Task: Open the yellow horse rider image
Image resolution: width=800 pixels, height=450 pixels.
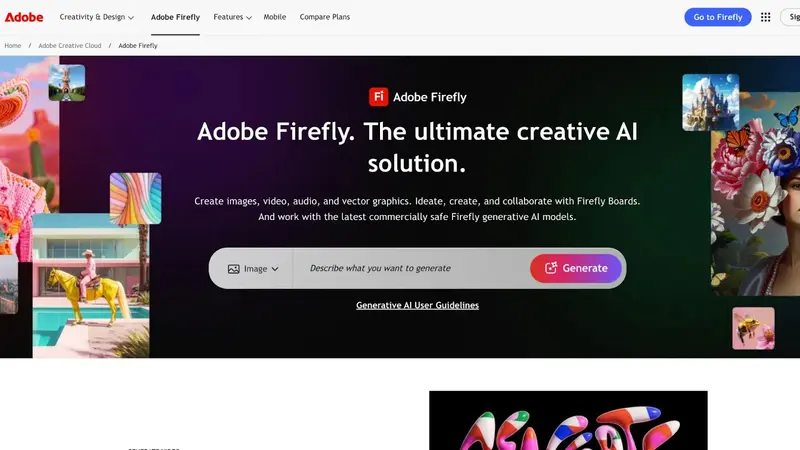Action: tap(91, 286)
